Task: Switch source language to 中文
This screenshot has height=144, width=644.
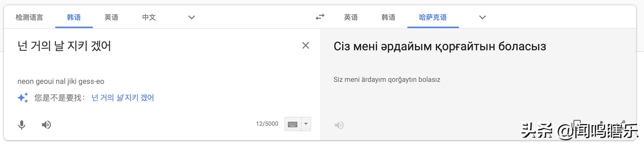Action: 149,17
